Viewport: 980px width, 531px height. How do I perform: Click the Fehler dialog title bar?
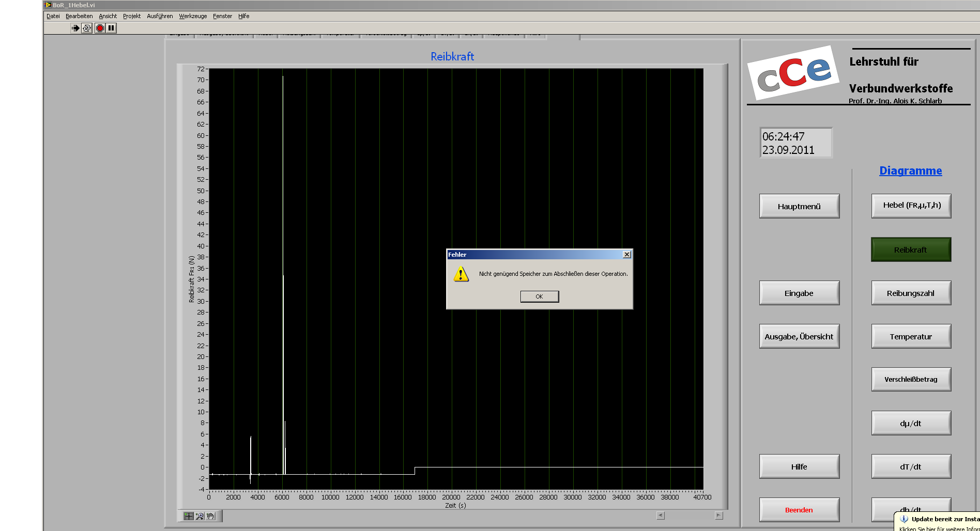(540, 255)
